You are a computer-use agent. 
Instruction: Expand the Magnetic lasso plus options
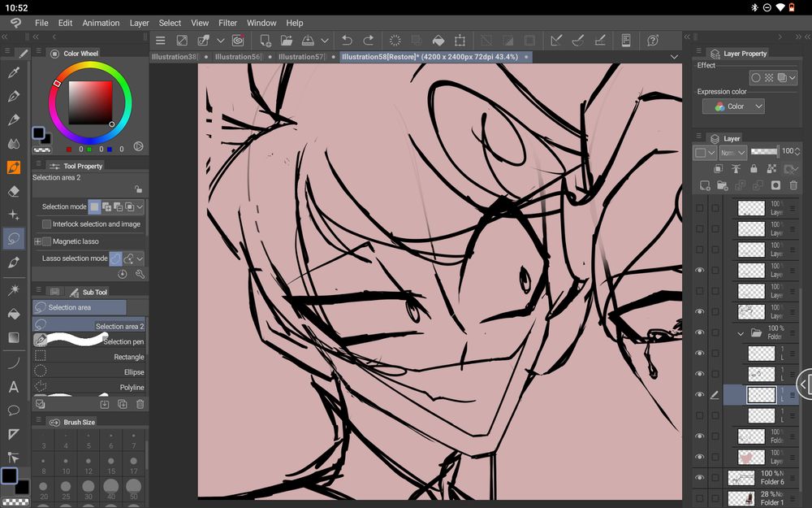pyautogui.click(x=37, y=241)
